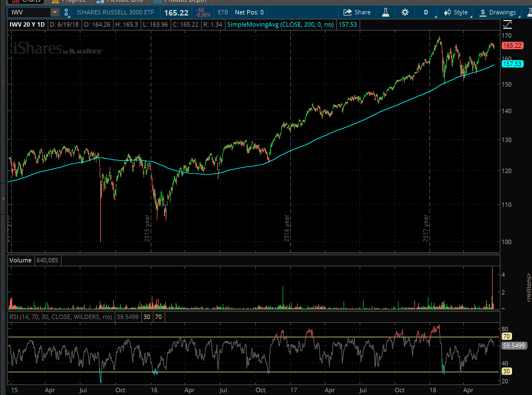Click the 2016 year marker
Image resolution: width=532 pixels, height=395 pixels.
[x=287, y=228]
